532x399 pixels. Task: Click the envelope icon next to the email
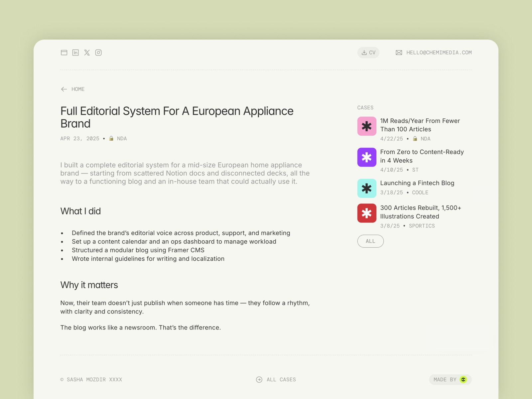coord(398,52)
